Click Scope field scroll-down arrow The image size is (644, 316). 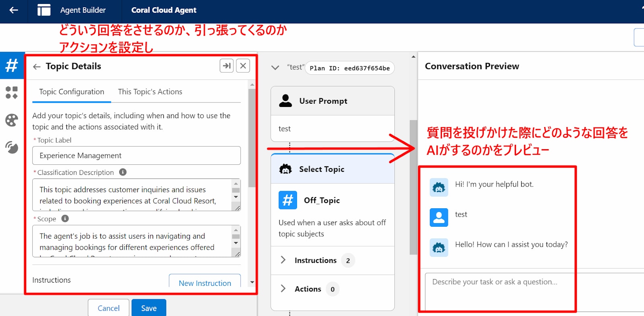(x=236, y=243)
